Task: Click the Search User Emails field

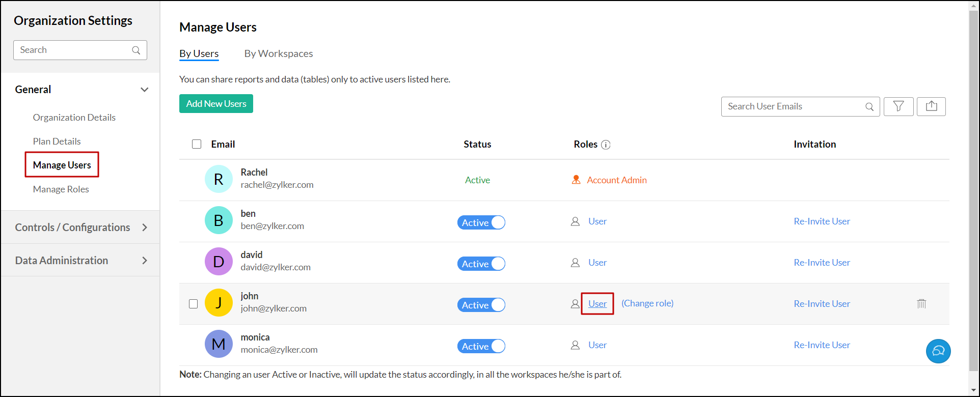Action: tap(792, 106)
